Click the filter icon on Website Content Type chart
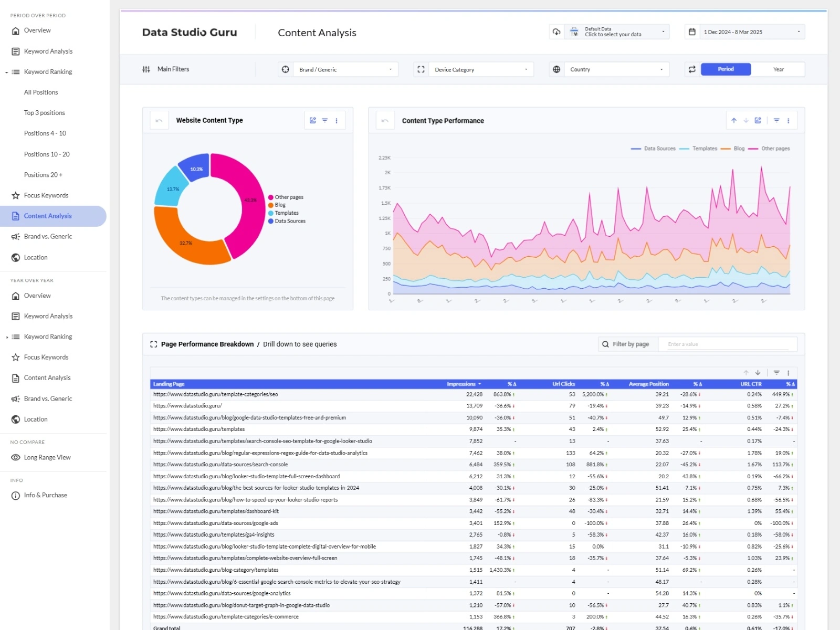This screenshot has height=630, width=840. tap(325, 121)
